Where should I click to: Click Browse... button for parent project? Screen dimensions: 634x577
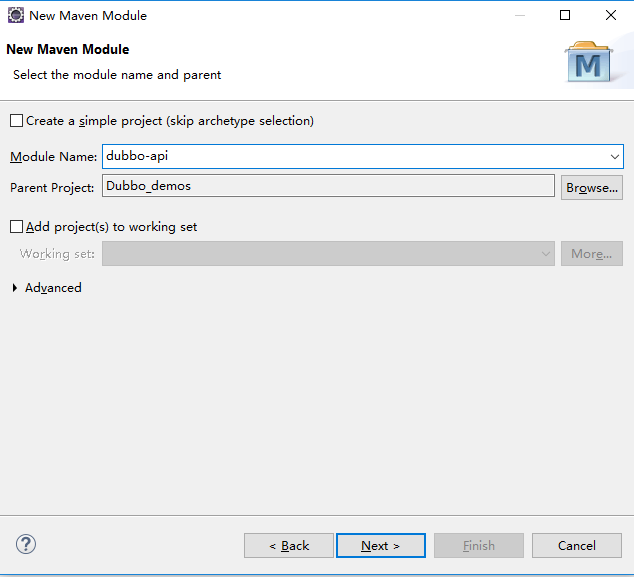tap(592, 188)
